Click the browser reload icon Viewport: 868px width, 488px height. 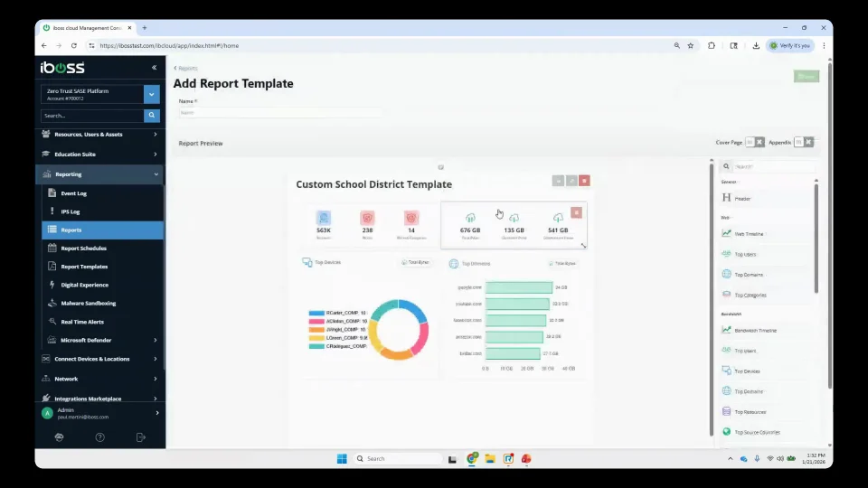[x=73, y=46]
